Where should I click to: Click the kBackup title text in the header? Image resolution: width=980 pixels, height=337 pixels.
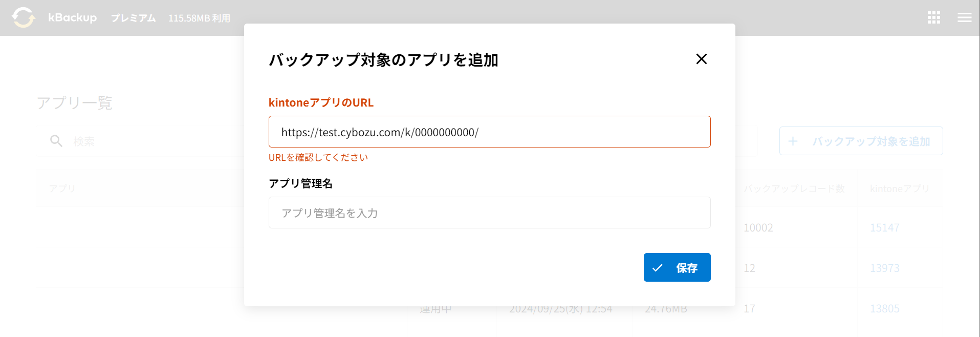pyautogui.click(x=72, y=17)
